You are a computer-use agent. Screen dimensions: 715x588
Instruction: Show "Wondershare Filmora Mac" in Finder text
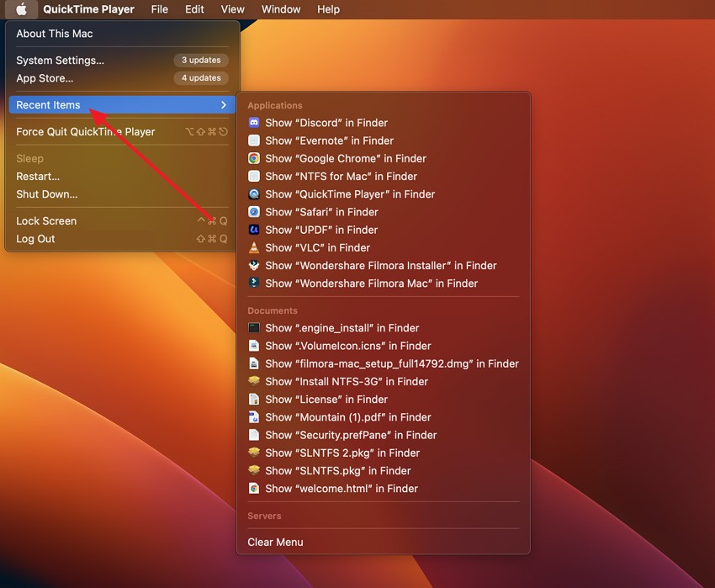tap(372, 283)
